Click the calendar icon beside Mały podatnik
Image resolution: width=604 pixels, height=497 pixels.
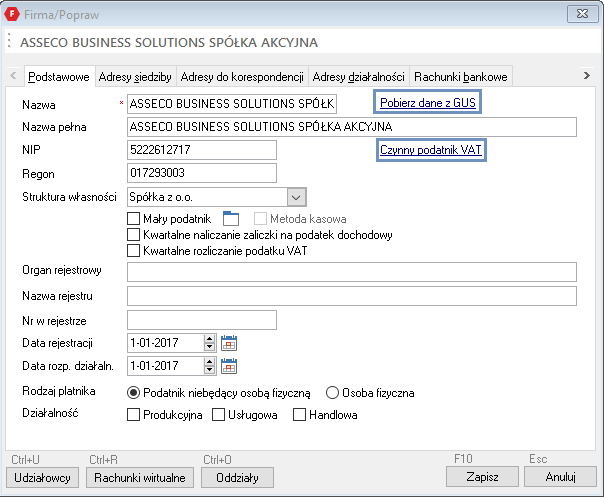pos(231,218)
